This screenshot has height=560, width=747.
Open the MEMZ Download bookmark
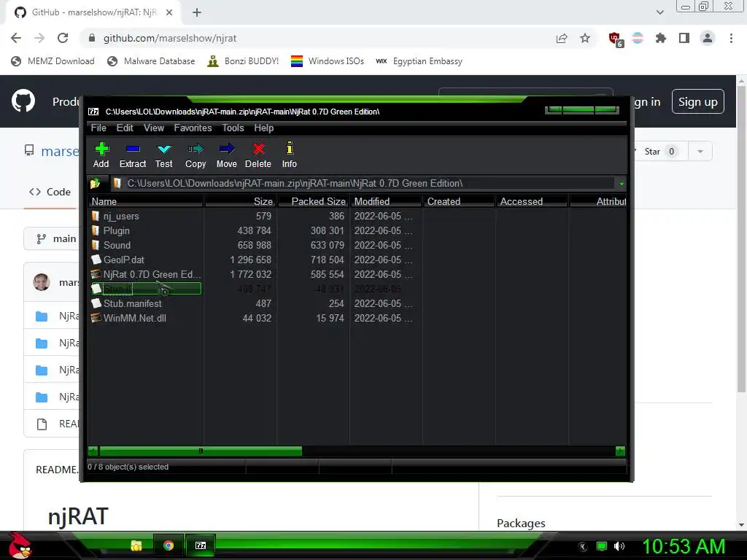53,61
